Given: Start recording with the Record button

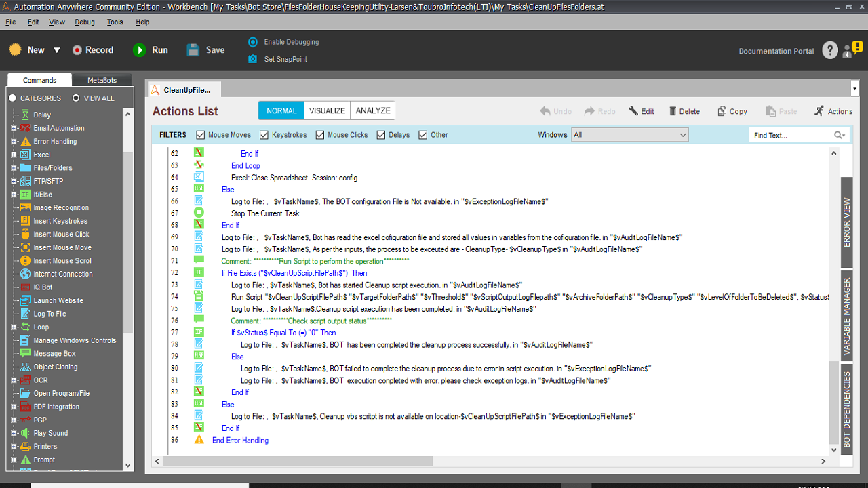Looking at the screenshot, I should click(93, 50).
